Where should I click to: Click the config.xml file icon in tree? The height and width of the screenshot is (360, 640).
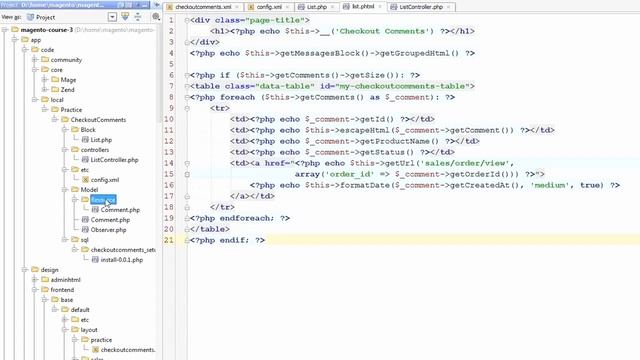(85, 180)
